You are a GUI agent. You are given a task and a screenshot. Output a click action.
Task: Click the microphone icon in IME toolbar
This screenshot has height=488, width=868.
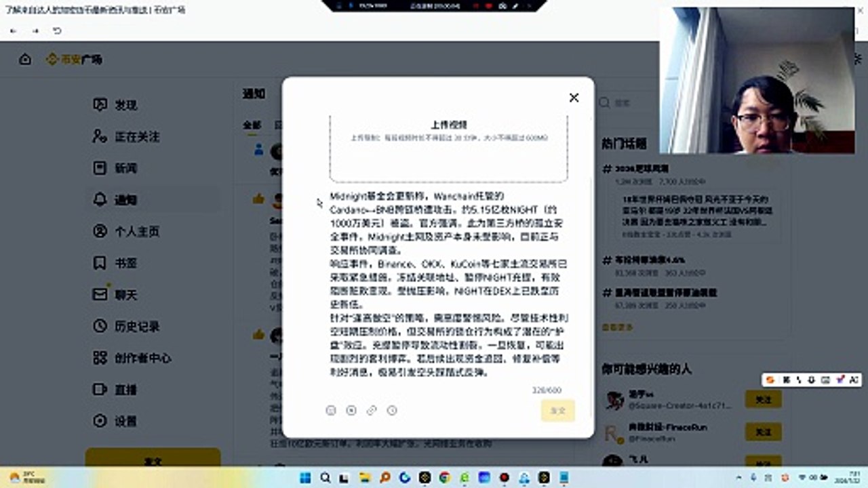(812, 380)
